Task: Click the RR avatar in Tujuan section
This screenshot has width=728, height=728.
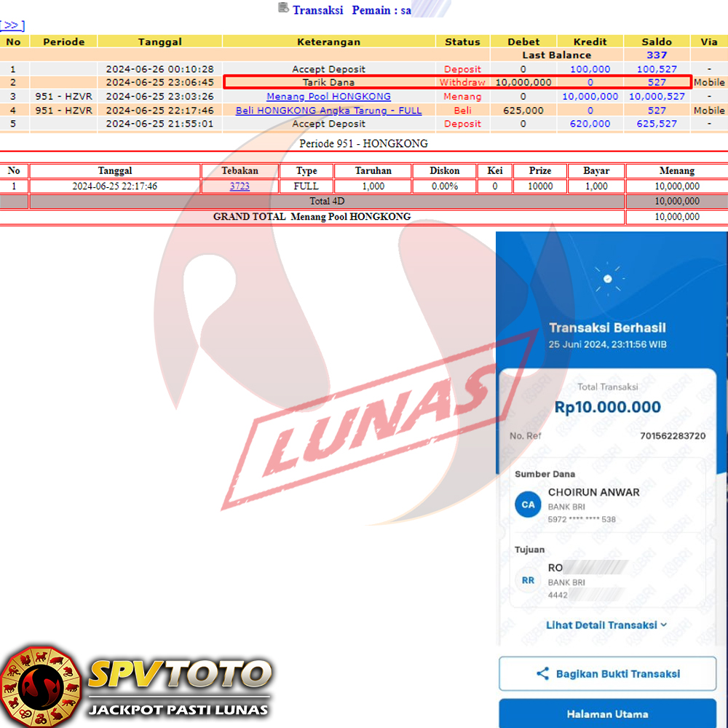Action: [528, 580]
